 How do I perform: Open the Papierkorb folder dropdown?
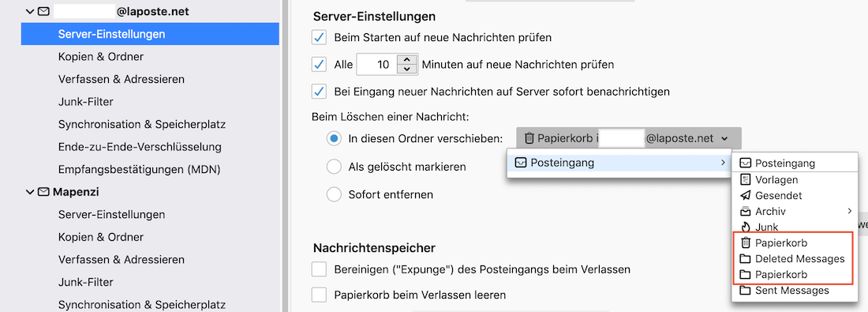[x=628, y=138]
